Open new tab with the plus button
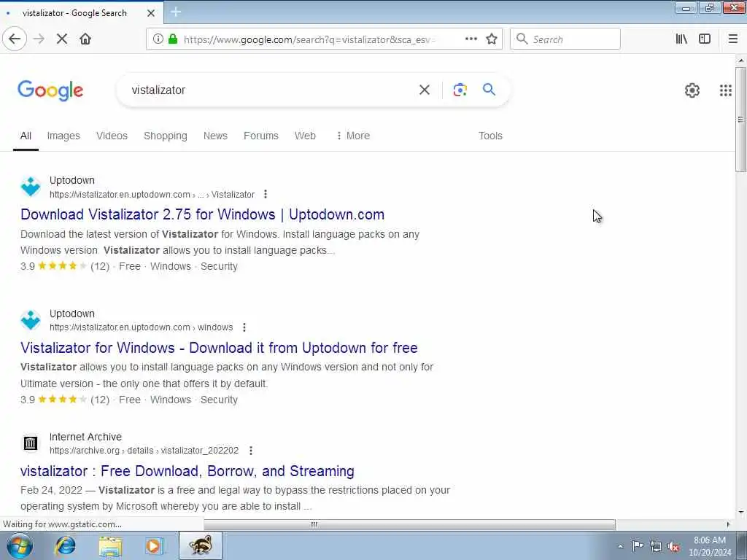The image size is (747, 560). click(176, 12)
